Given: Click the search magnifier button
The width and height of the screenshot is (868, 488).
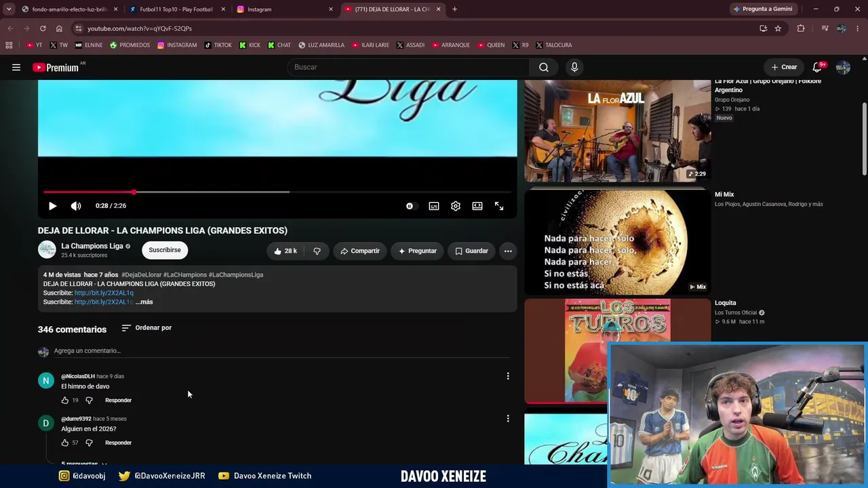Looking at the screenshot, I should (x=544, y=67).
